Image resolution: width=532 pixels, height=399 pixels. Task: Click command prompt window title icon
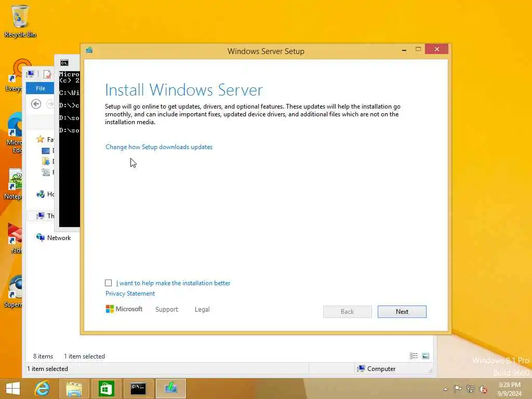coord(64,63)
